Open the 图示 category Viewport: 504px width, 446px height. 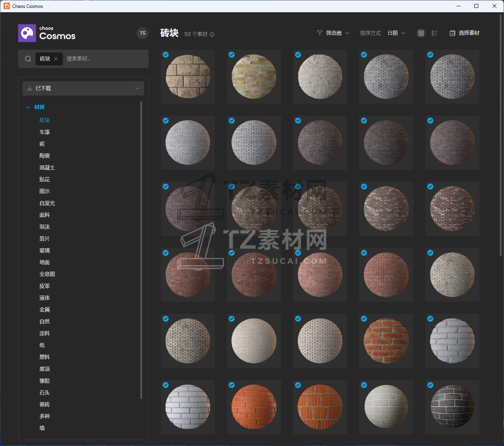(x=45, y=191)
